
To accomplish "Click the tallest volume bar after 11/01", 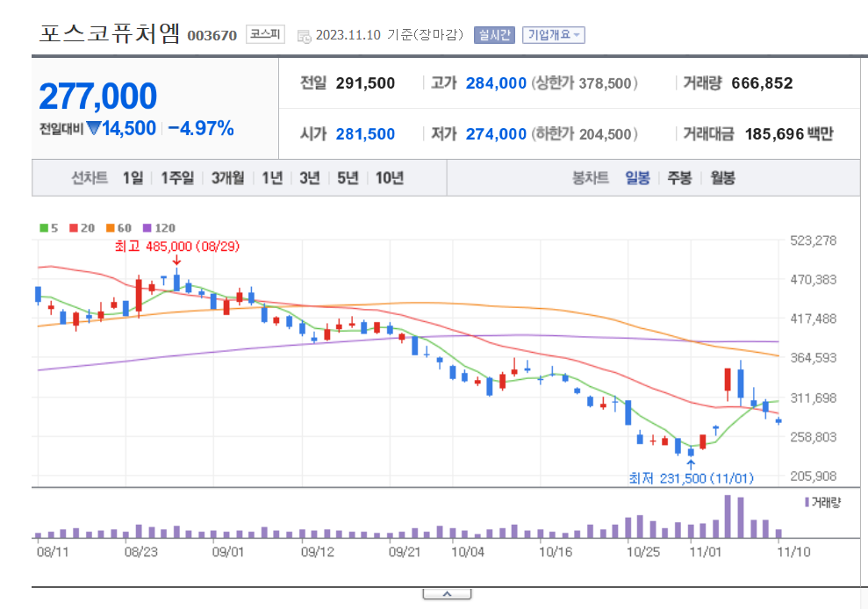I will [728, 517].
